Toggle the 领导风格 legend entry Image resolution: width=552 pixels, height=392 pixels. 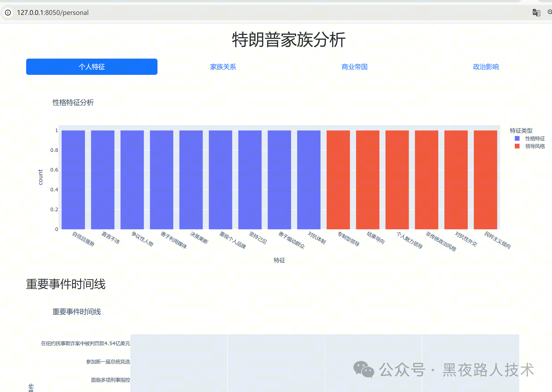[x=535, y=146]
